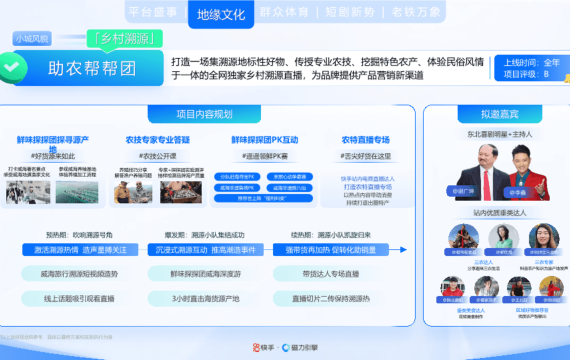Click the 鲜味探探团威海深度游 pill
The image size is (570, 360).
click(206, 274)
